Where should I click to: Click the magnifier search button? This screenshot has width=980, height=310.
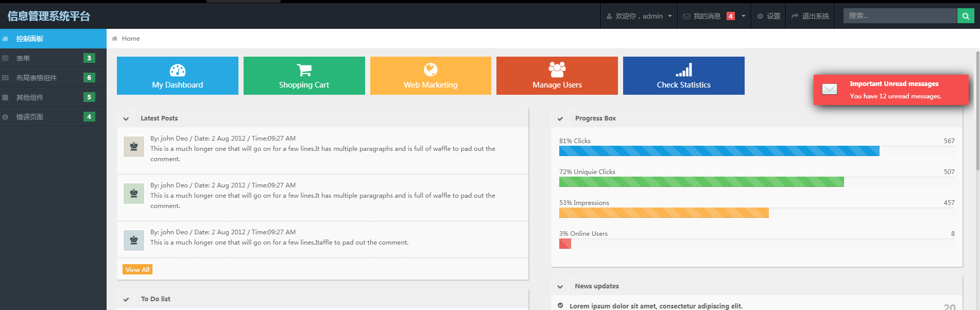[966, 16]
